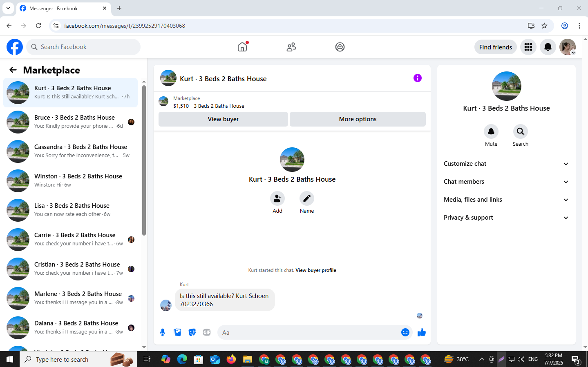Add people to the chat
Screen dimensions: 588x367
pyautogui.click(x=277, y=198)
